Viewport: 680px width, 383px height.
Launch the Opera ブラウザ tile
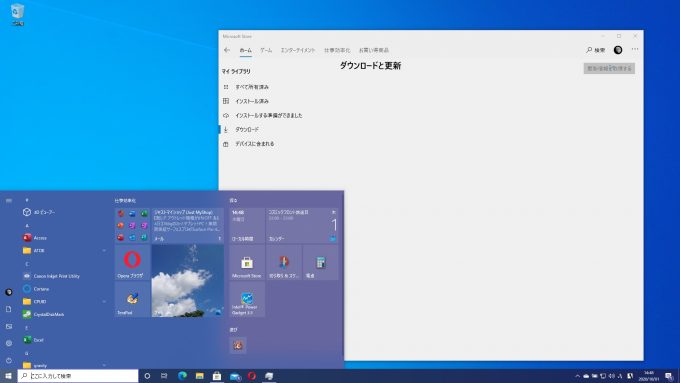click(x=132, y=262)
